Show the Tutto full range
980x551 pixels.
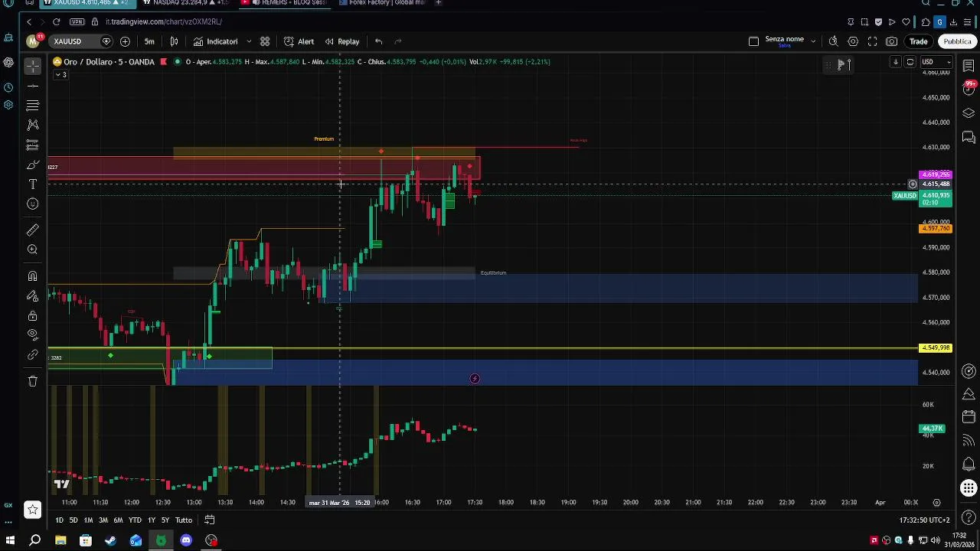[184, 520]
